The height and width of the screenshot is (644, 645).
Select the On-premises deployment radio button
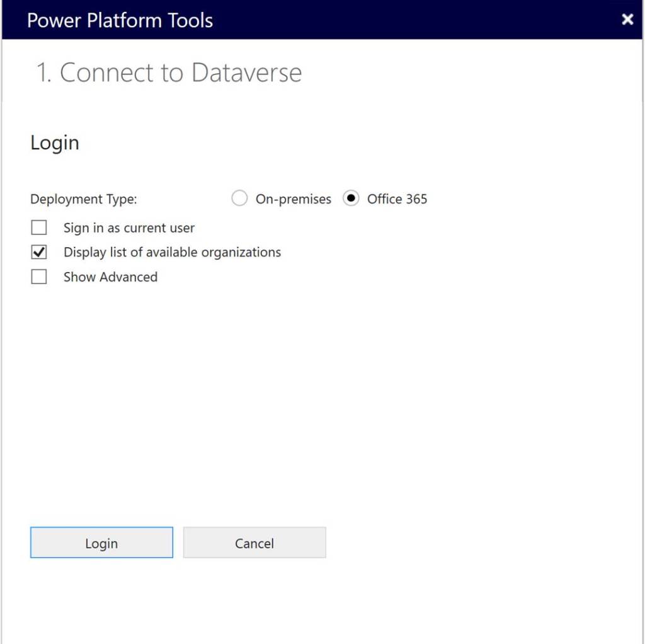click(239, 199)
